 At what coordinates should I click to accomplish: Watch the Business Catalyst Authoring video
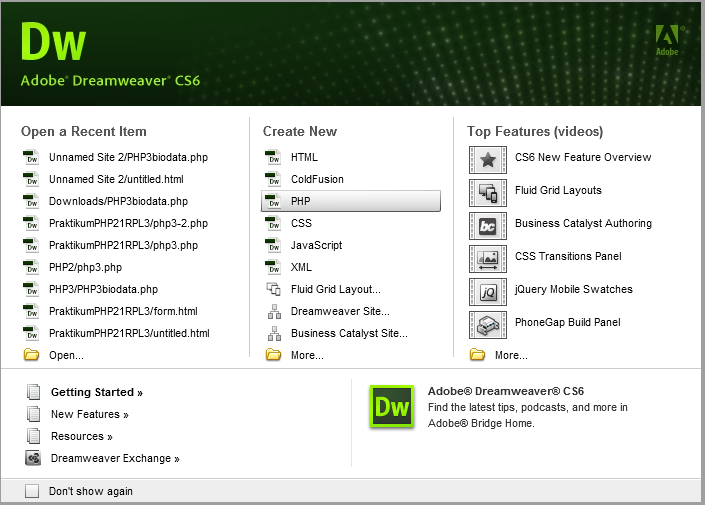pyautogui.click(x=583, y=223)
